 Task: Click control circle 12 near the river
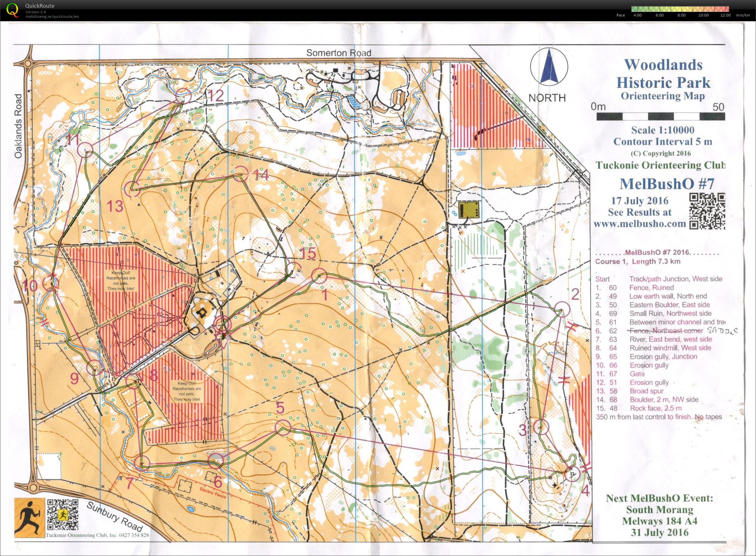pos(184,96)
